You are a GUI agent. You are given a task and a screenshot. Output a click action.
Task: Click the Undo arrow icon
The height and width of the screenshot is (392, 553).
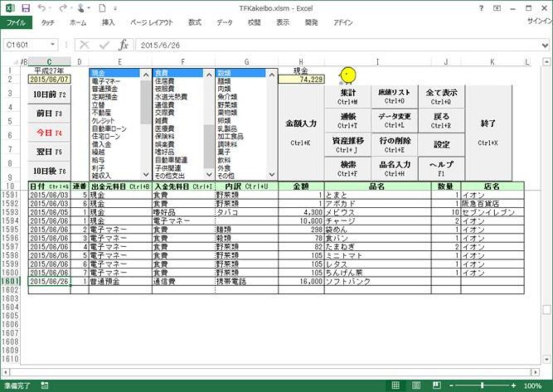[x=41, y=8]
